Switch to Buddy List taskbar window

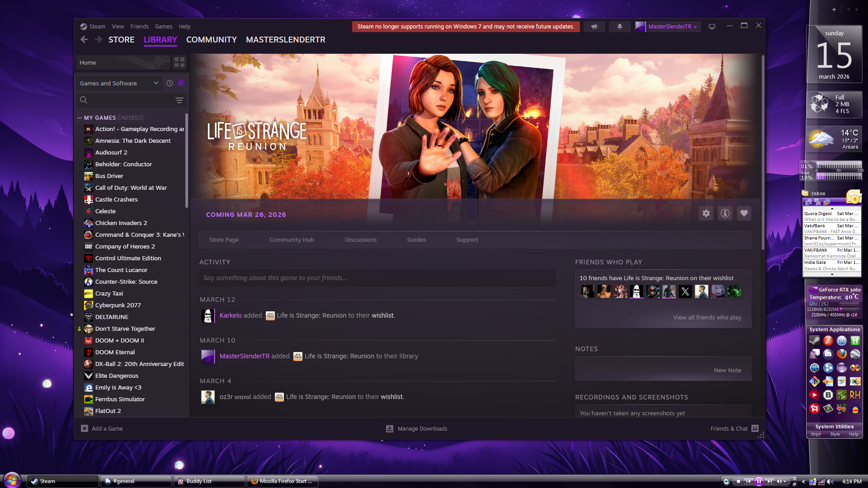pyautogui.click(x=209, y=481)
